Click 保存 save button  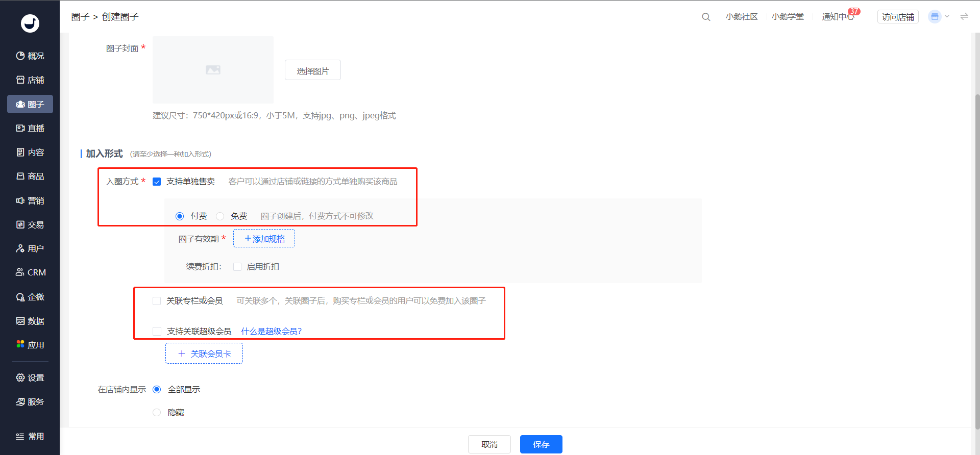pos(541,444)
